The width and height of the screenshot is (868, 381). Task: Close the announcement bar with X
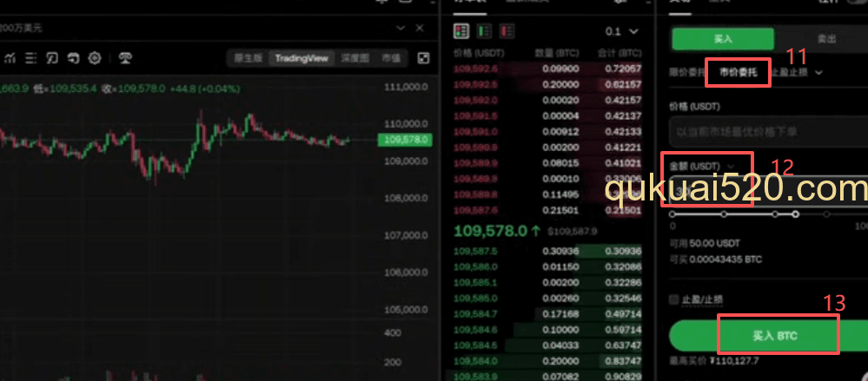[420, 28]
